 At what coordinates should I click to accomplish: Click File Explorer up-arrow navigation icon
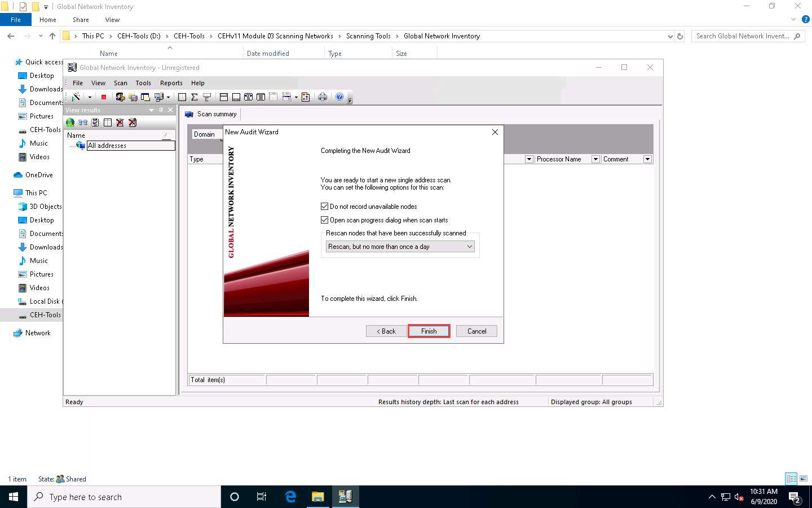coord(52,36)
